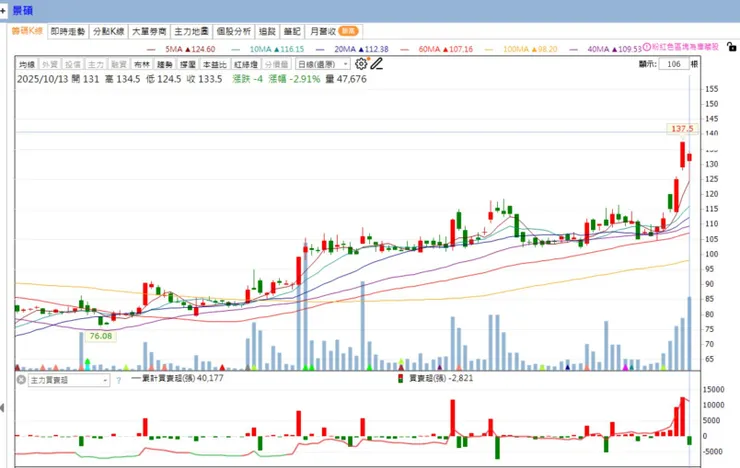Open chart settings gear icon
Screen dimensions: 740x468
(361, 64)
